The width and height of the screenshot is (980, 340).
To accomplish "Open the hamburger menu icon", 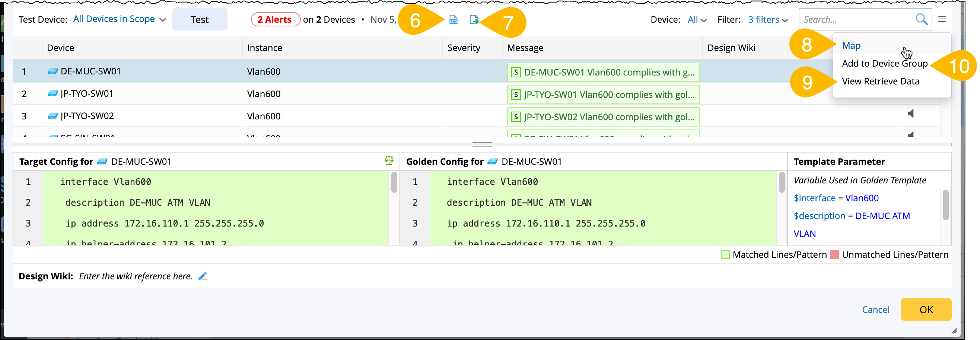I will [942, 19].
